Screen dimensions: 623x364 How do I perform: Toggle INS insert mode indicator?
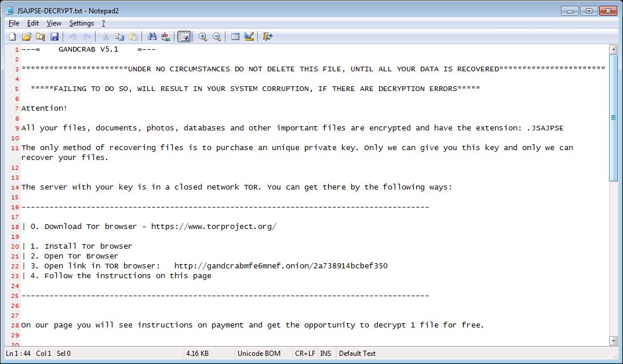(325, 353)
